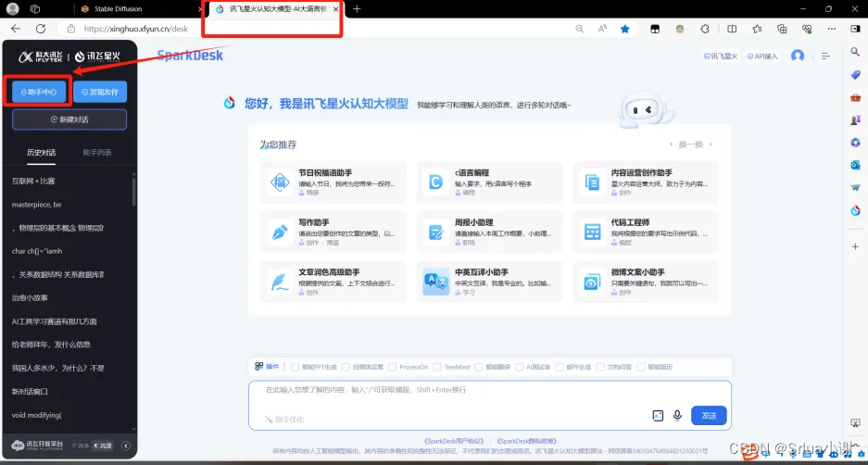
Task: Click the 发送 send button
Action: tap(709, 415)
